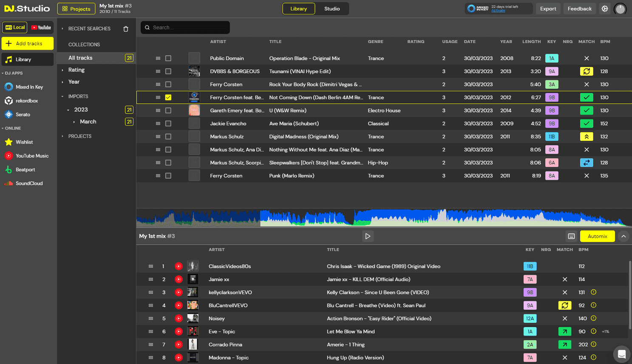This screenshot has height=364, width=632.
Task: Play the Jamie xx KILL DEM track
Action: [x=179, y=279]
